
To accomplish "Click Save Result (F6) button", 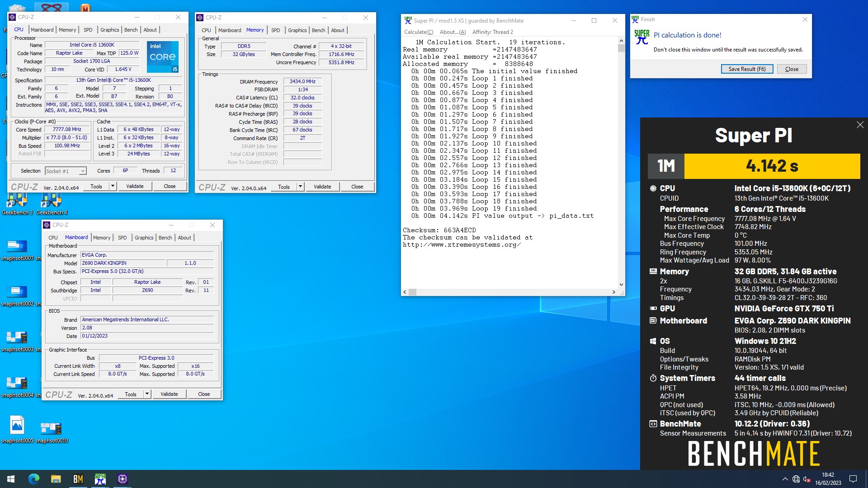I will [x=747, y=69].
